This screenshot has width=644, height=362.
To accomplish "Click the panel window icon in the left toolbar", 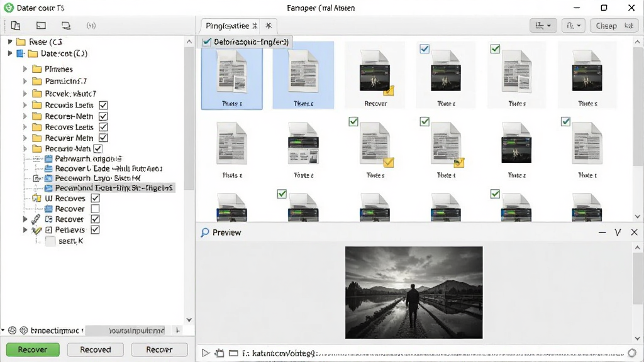I will pyautogui.click(x=41, y=25).
